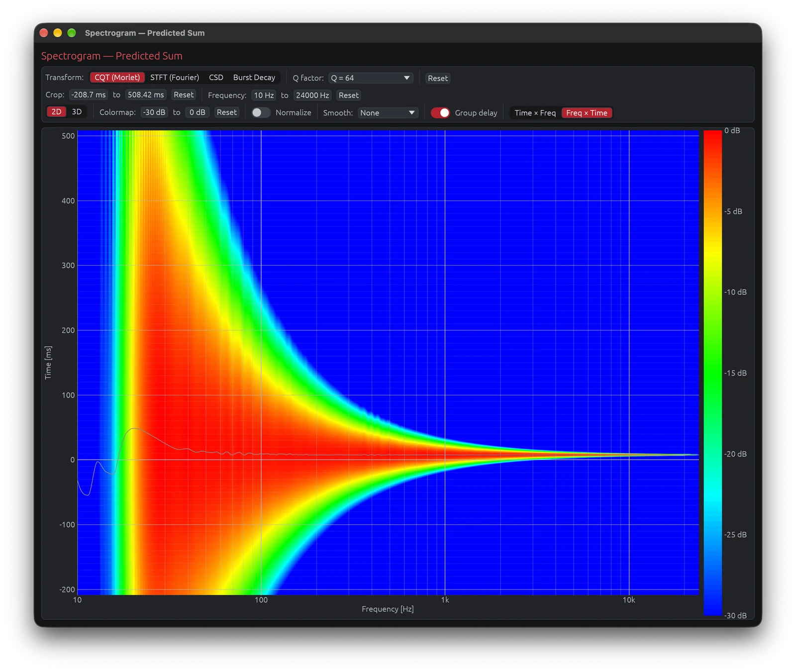The image size is (796, 672).
Task: Select Time × Freq axis orientation
Action: coord(535,113)
